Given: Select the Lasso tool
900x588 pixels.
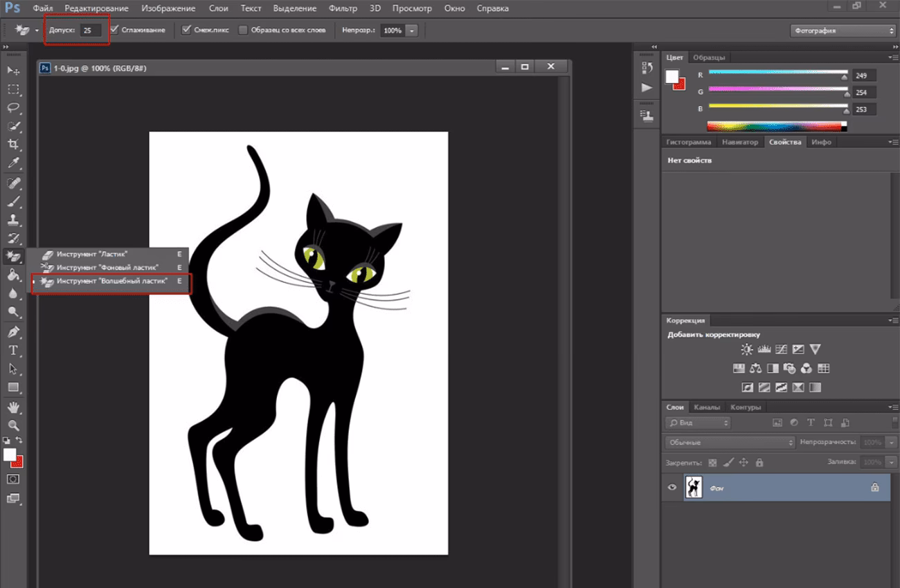Looking at the screenshot, I should click(x=14, y=108).
